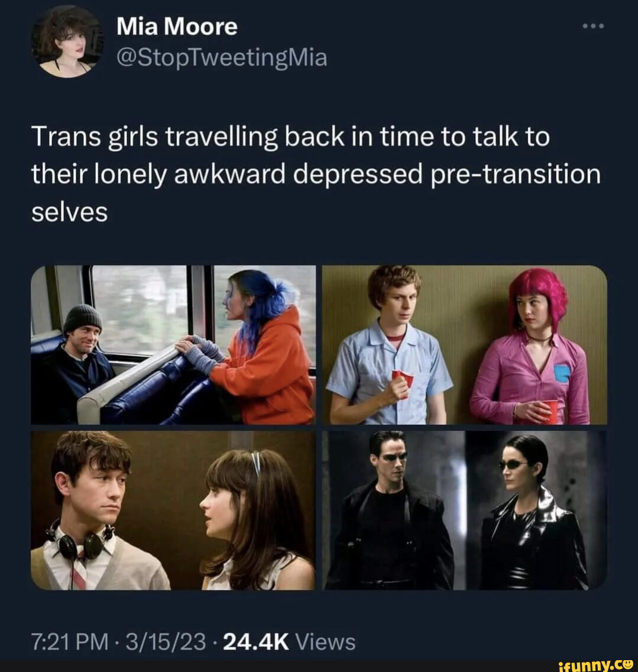638x672 pixels.
Task: Open the three-dot more options menu
Action: pos(593,26)
